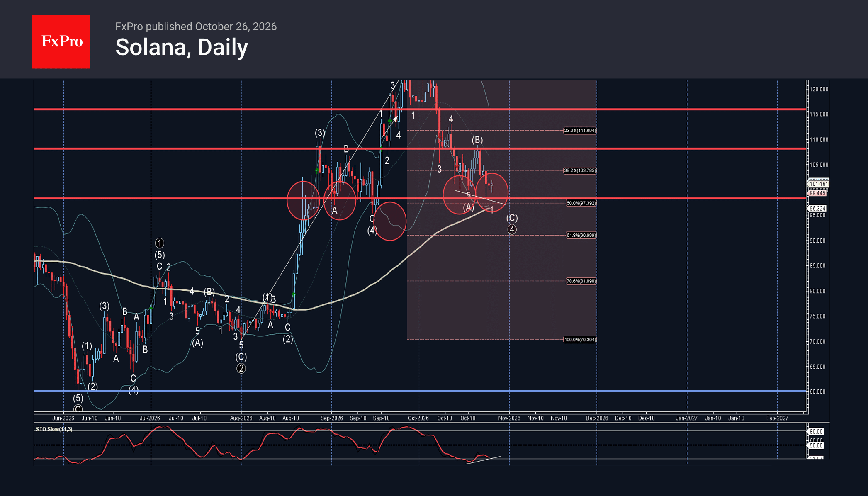Viewport: 868px width, 496px height.
Task: Click the 60.000 price axis label
Action: pos(818,392)
